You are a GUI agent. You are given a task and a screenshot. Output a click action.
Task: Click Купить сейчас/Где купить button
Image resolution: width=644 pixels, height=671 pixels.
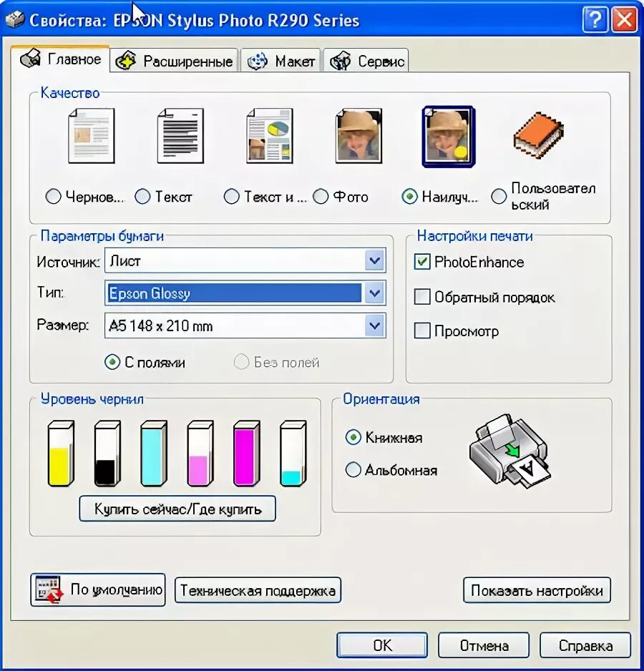click(177, 509)
